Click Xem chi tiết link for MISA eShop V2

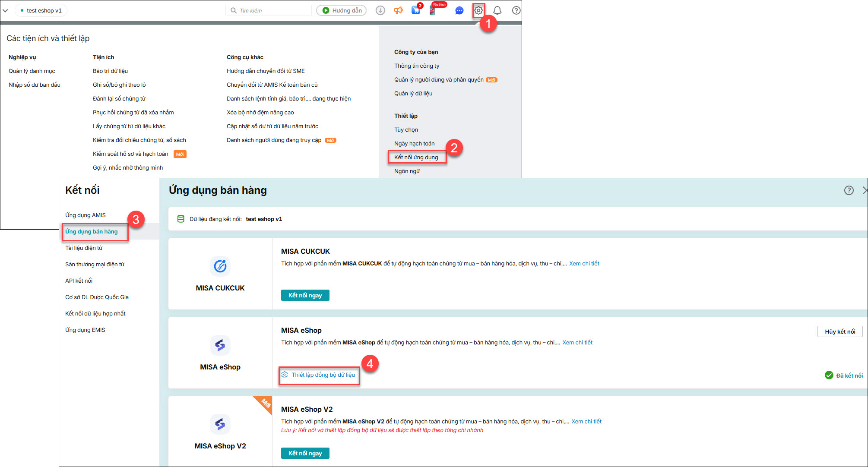pyautogui.click(x=586, y=422)
